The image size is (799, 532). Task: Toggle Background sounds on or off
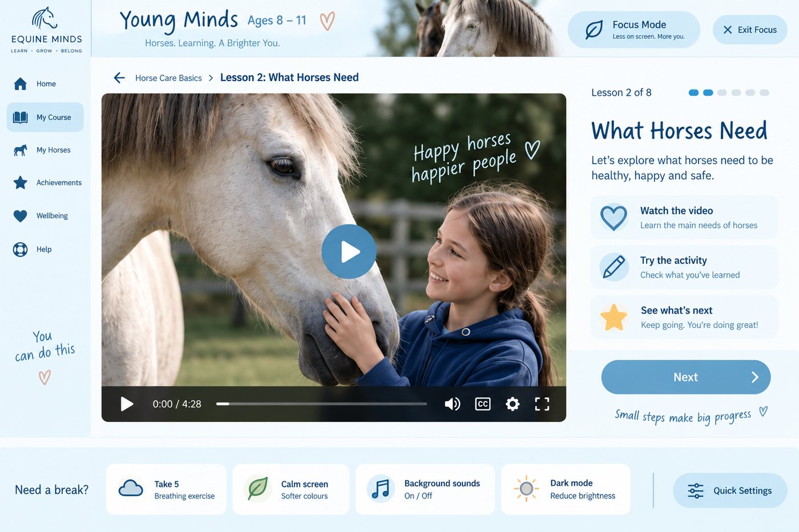coord(425,489)
